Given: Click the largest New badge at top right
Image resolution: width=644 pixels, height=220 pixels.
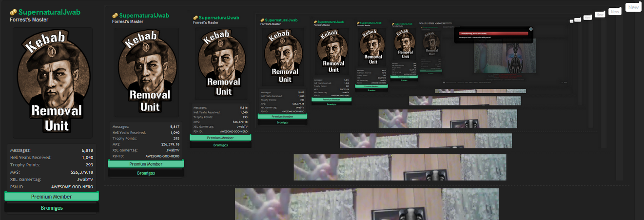Looking at the screenshot, I should (x=633, y=7).
